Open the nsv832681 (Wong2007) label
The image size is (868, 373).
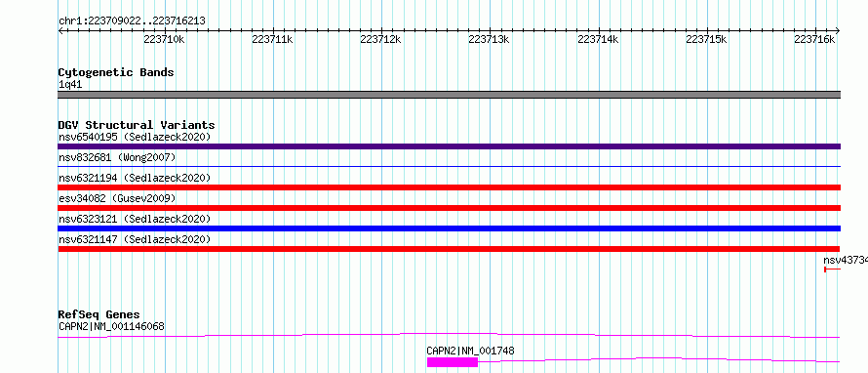pyautogui.click(x=117, y=157)
